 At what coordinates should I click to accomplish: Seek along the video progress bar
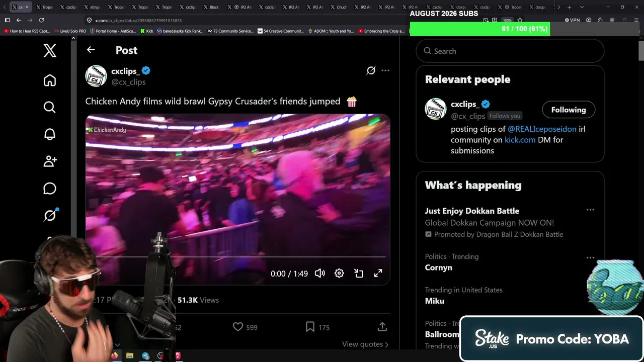[237, 257]
